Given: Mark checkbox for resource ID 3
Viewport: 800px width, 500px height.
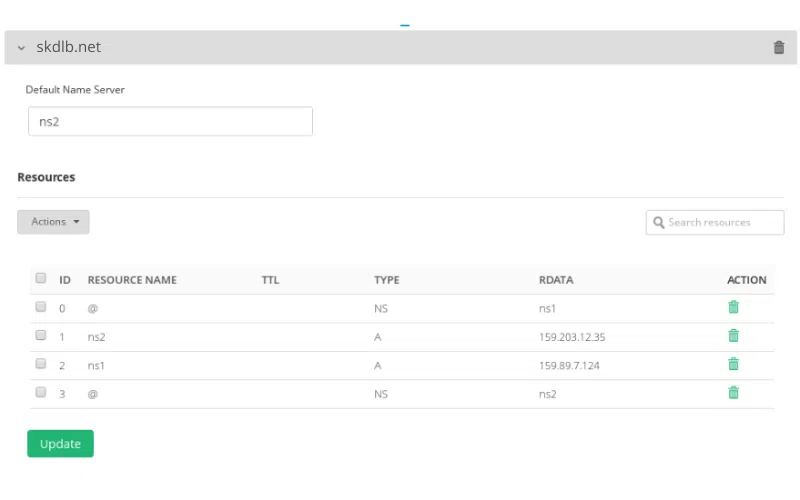Looking at the screenshot, I should [41, 393].
